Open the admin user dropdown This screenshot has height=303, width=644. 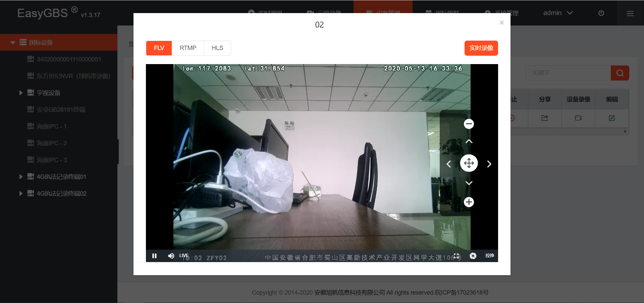point(558,13)
